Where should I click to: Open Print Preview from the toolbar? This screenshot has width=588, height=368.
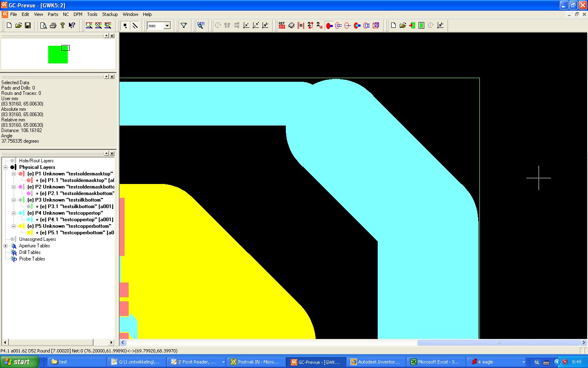point(43,25)
